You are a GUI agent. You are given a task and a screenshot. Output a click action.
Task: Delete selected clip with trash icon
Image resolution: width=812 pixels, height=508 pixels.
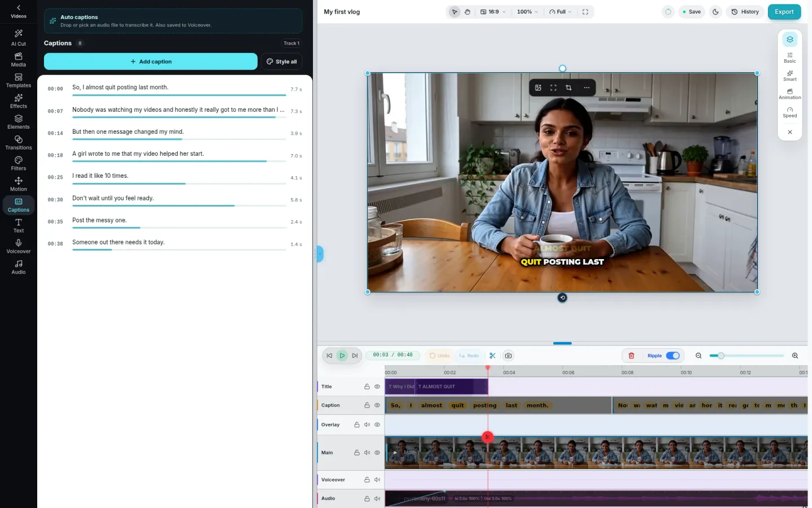pyautogui.click(x=632, y=356)
